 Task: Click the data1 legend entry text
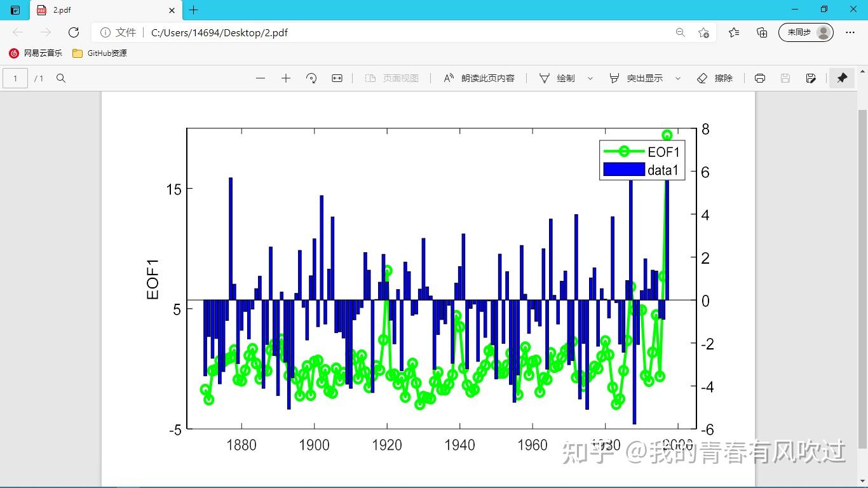[x=663, y=170]
